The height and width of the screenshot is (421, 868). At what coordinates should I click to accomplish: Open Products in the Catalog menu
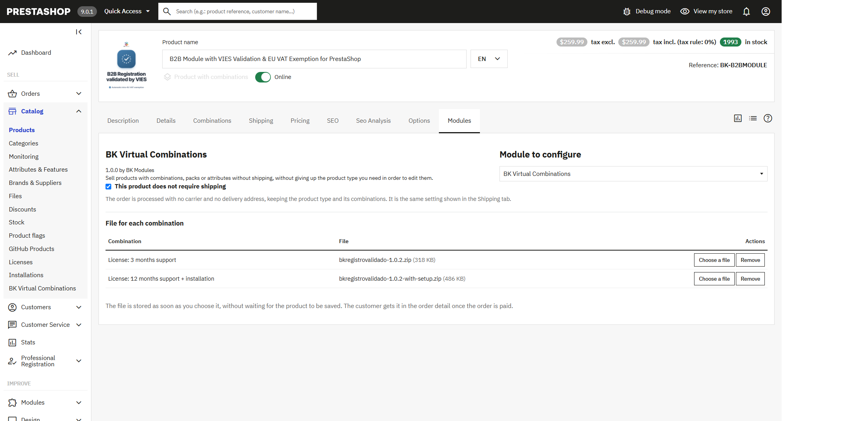(22, 130)
